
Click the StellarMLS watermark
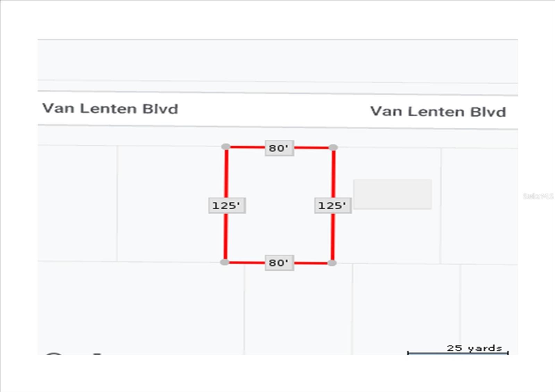click(538, 196)
